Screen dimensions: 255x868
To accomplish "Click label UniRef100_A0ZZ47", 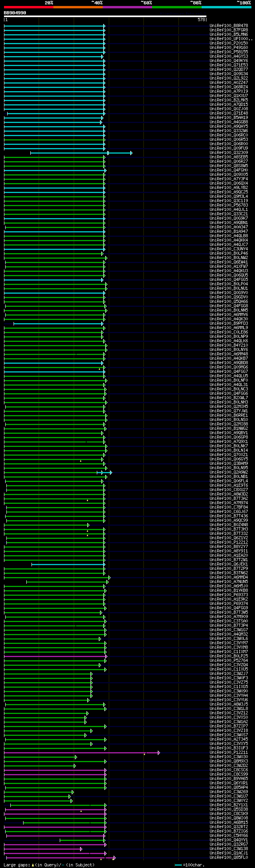I will pyautogui.click(x=229, y=82).
